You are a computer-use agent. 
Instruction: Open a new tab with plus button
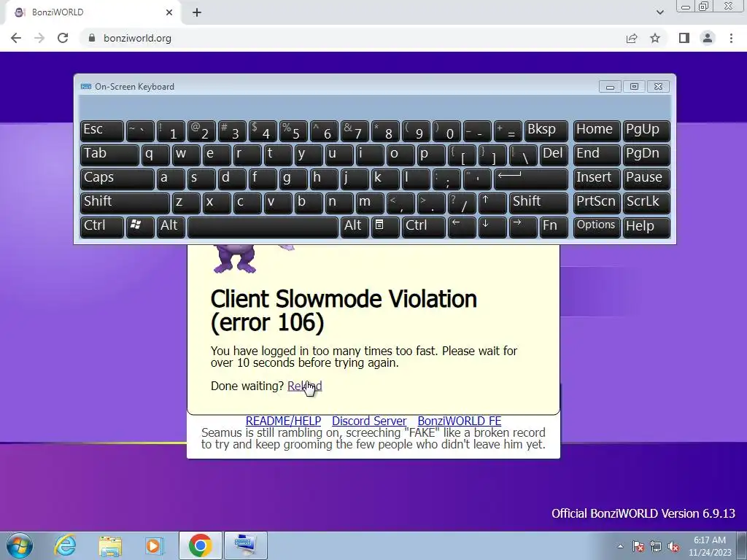(x=197, y=12)
